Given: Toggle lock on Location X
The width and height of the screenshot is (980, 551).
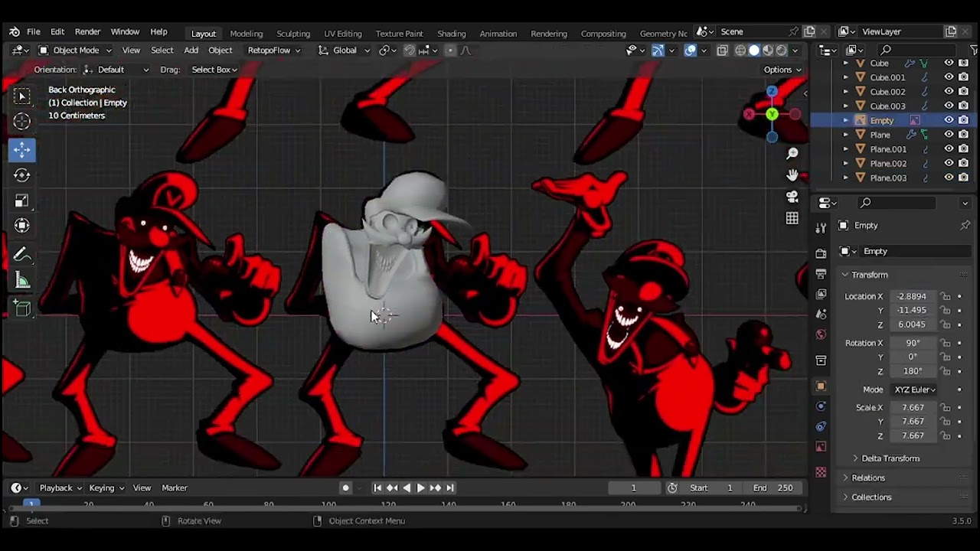Looking at the screenshot, I should tap(946, 296).
